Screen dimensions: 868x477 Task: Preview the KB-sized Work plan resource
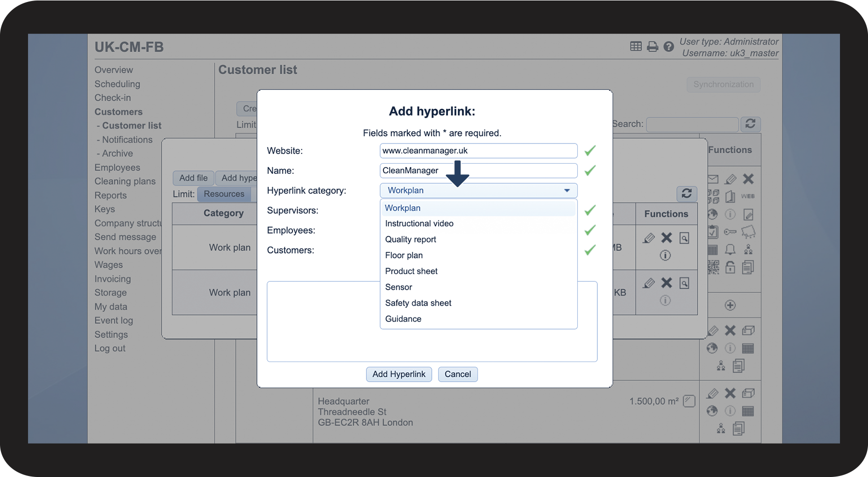[684, 283]
